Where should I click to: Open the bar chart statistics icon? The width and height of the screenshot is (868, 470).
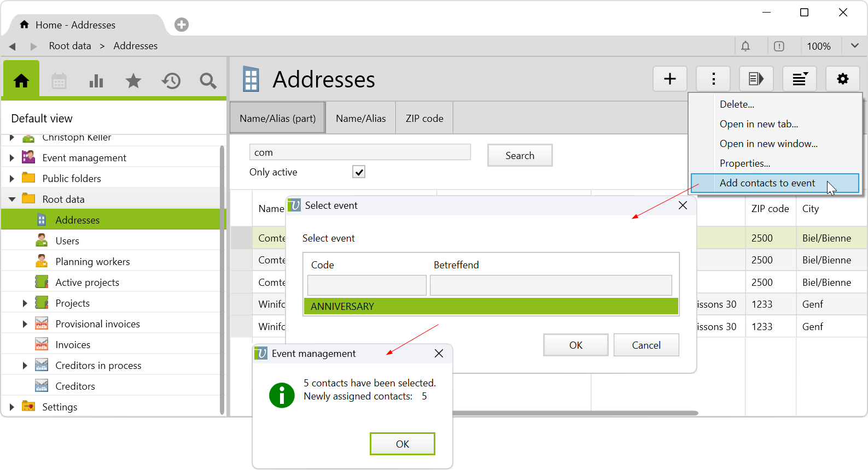coord(96,81)
